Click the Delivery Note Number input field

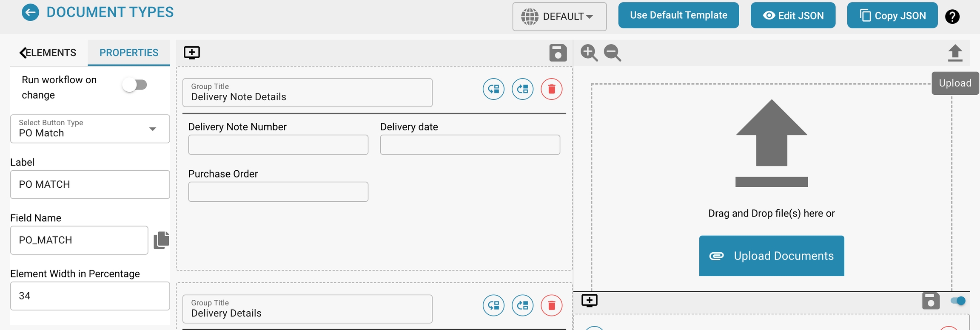click(x=278, y=145)
